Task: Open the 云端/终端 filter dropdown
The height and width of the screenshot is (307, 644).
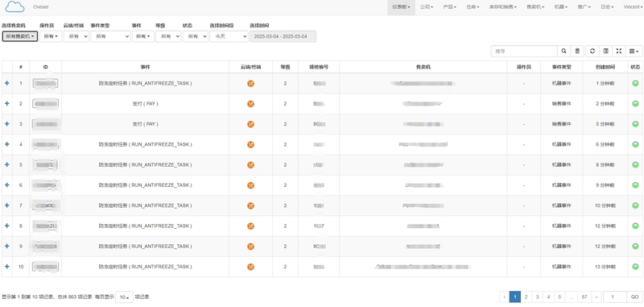Action: click(76, 36)
